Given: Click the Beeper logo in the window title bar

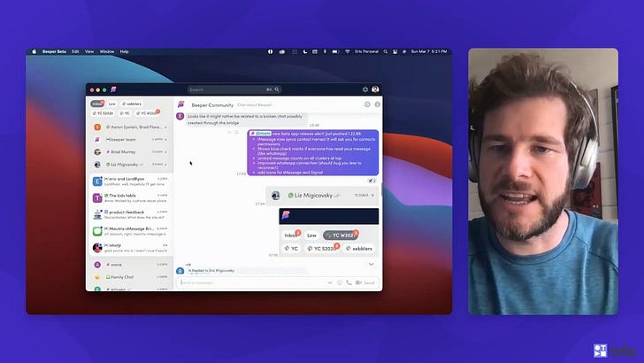Looking at the screenshot, I should click(114, 89).
